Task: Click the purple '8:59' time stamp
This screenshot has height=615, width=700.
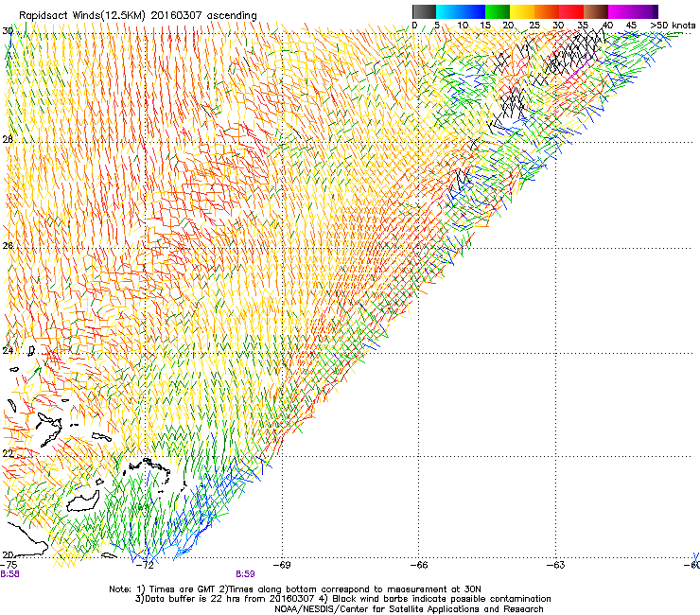Action: pyautogui.click(x=245, y=574)
